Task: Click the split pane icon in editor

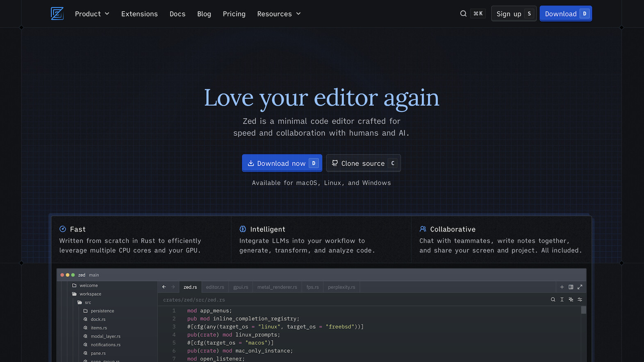Action: tap(571, 287)
